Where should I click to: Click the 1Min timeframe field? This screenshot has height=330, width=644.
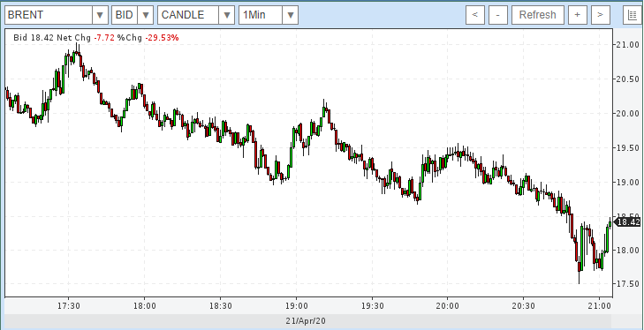[261, 15]
